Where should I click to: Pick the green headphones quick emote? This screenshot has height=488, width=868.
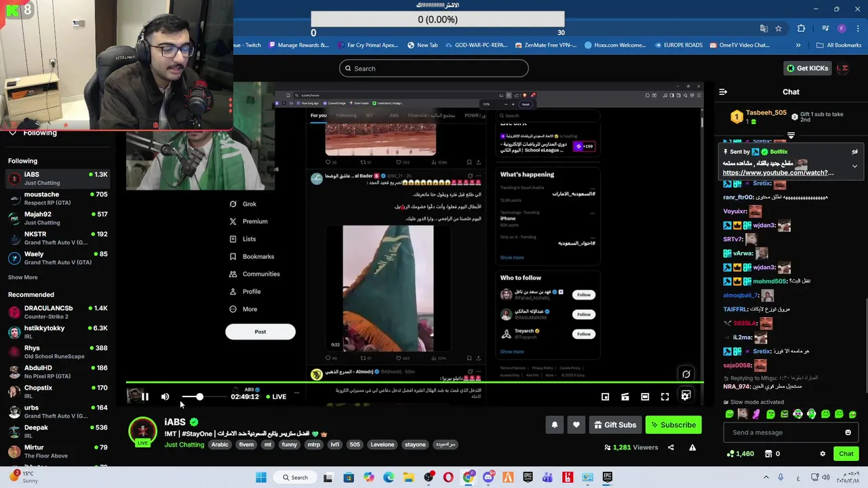point(812,414)
